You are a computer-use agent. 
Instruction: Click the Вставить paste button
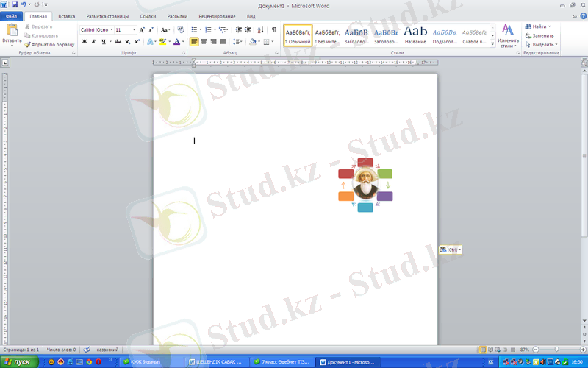click(x=12, y=35)
